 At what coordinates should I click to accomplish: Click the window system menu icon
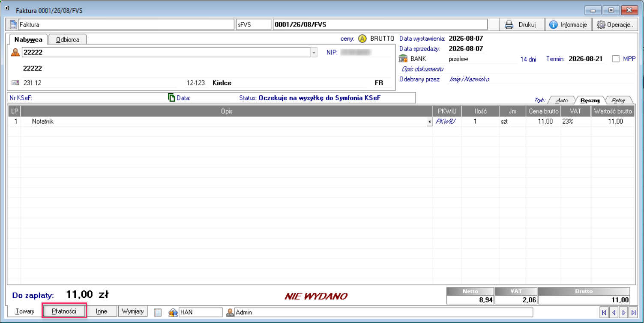click(x=7, y=8)
